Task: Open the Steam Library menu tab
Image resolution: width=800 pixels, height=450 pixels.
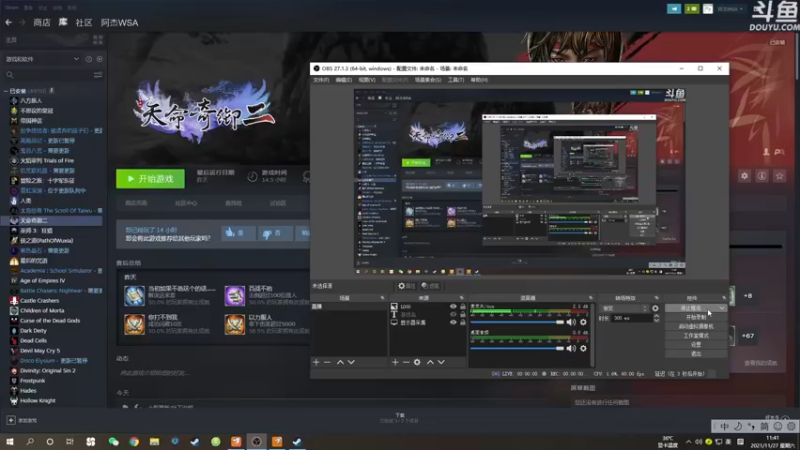Action: [63, 22]
